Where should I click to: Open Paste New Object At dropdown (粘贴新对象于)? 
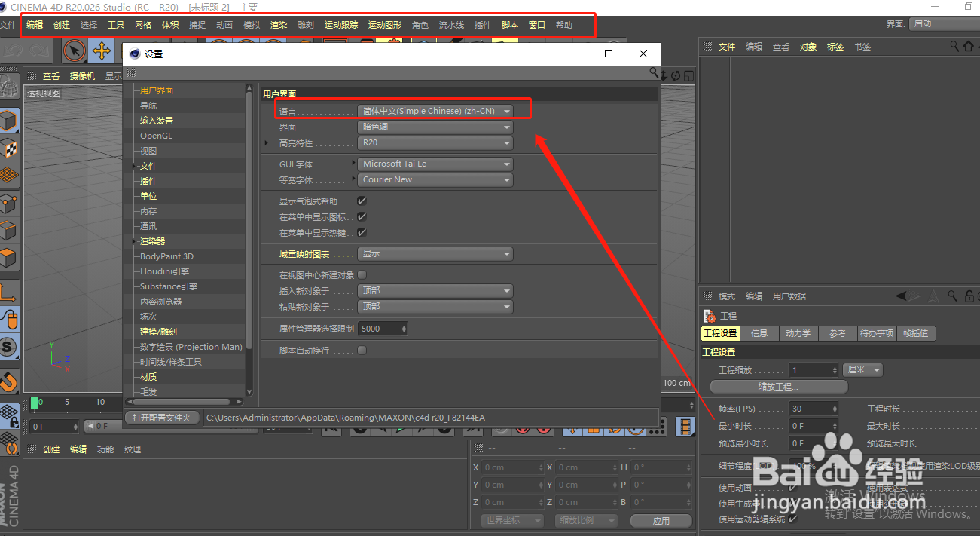coord(435,307)
